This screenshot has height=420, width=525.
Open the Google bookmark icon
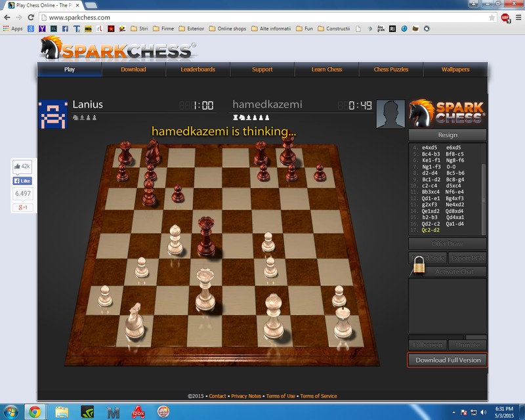coord(31,29)
